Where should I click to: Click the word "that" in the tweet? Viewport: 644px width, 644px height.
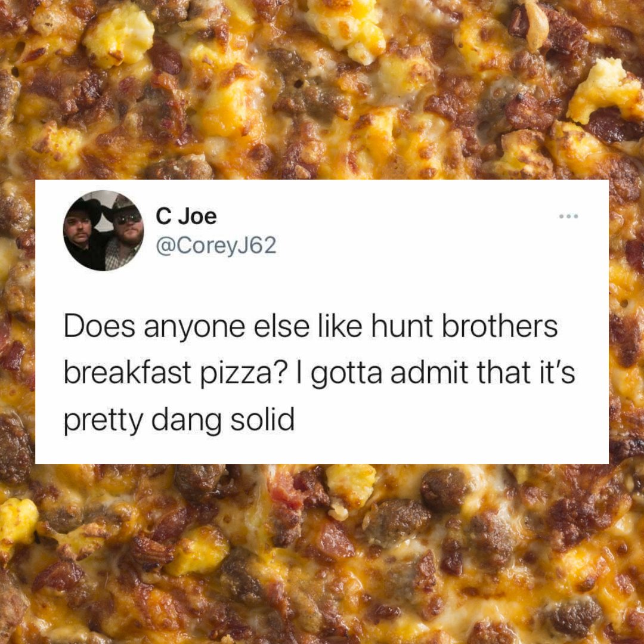[504, 373]
